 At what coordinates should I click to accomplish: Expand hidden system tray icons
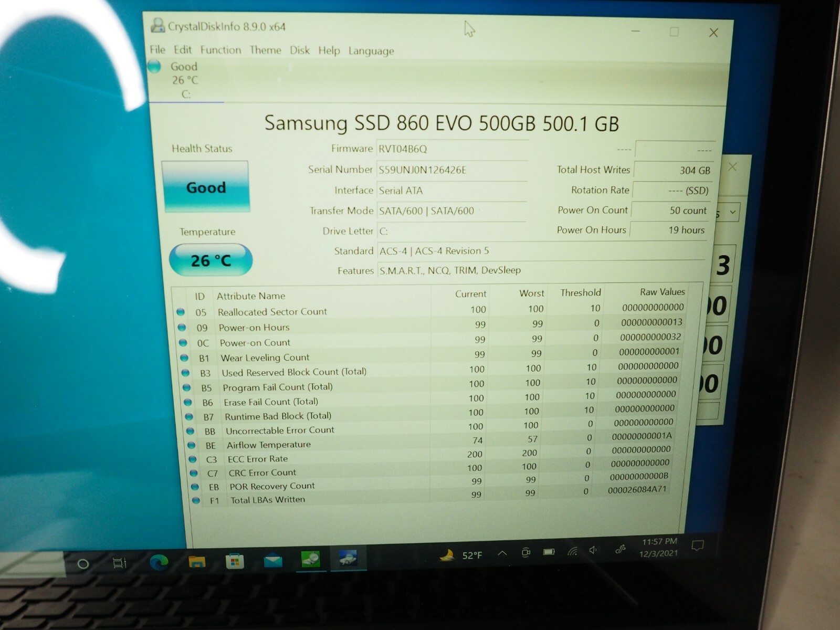[502, 553]
